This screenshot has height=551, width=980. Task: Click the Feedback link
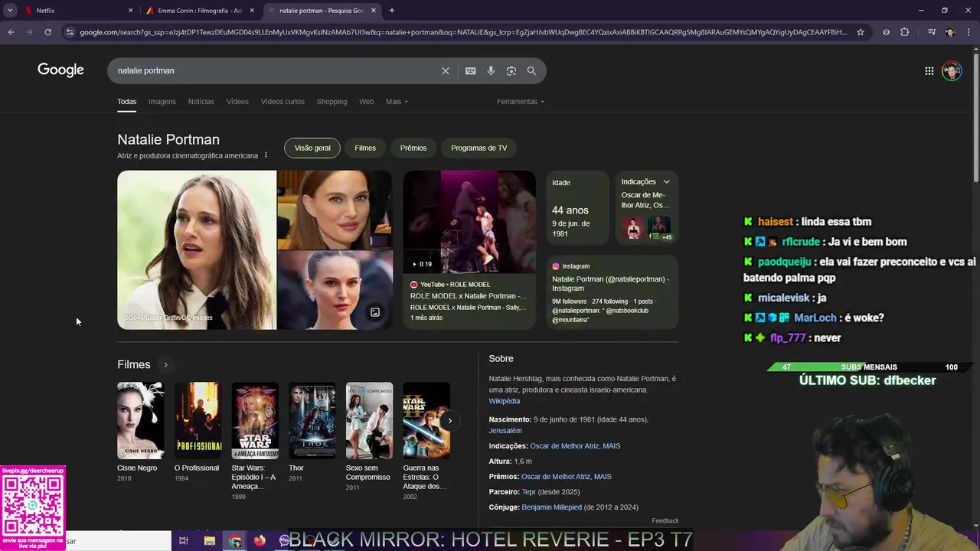point(665,521)
